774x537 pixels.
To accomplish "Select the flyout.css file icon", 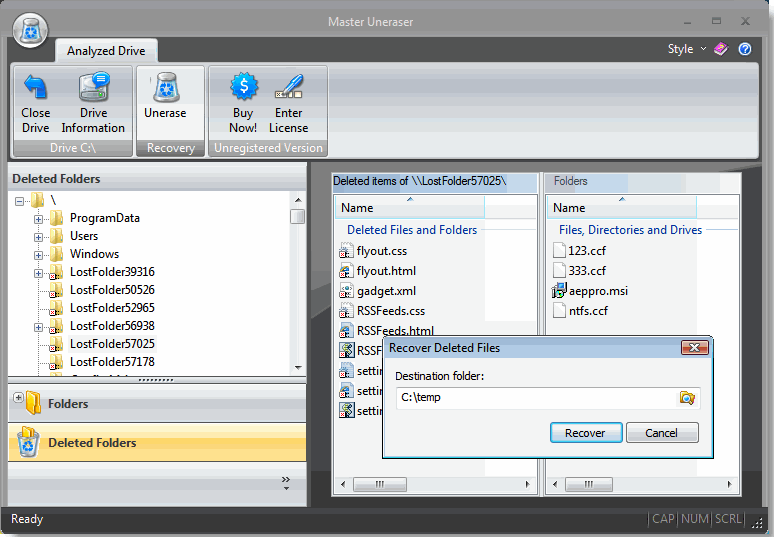I will coord(347,251).
